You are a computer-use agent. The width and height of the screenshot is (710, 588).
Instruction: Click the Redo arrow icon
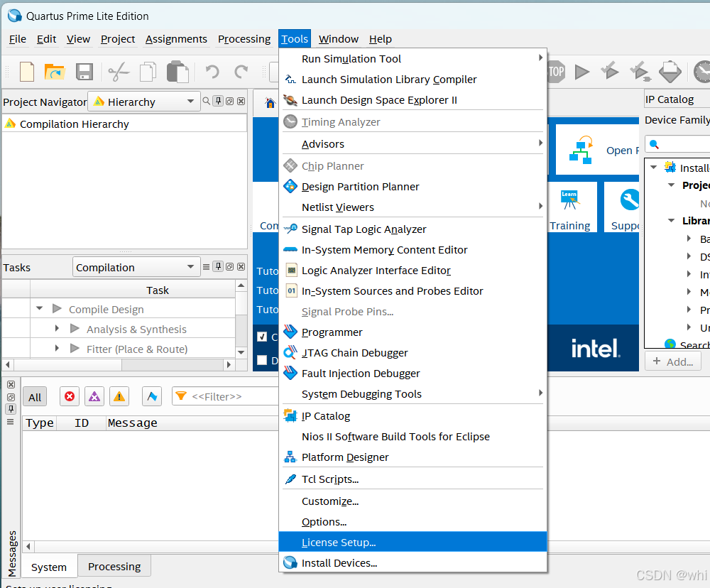(x=241, y=72)
